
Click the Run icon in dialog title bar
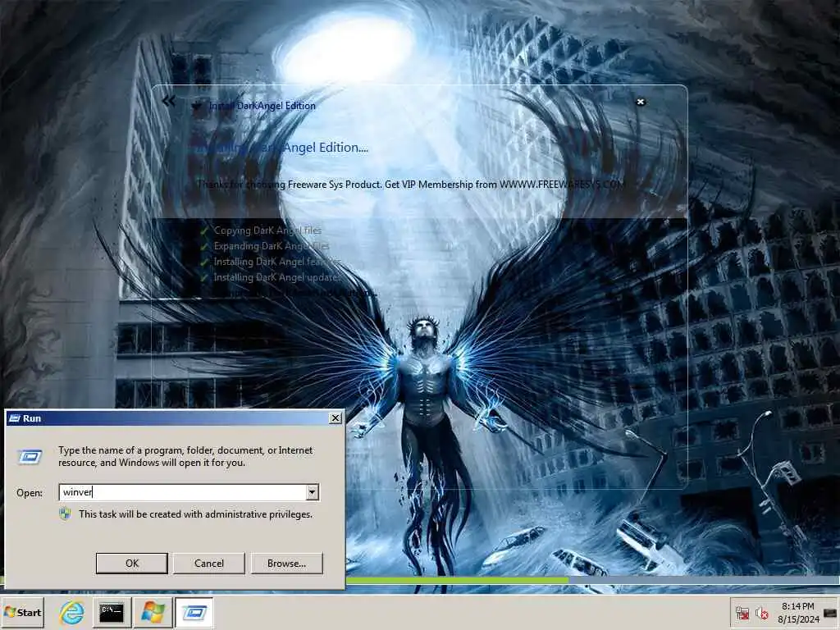pos(15,418)
